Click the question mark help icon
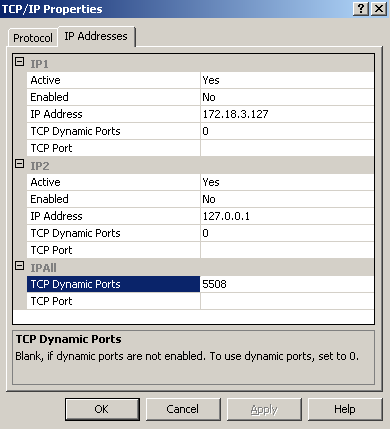 [x=361, y=8]
